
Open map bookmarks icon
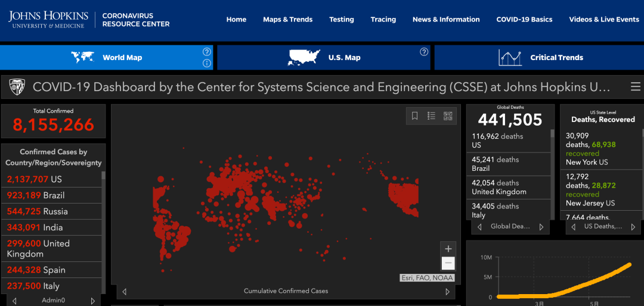pyautogui.click(x=415, y=116)
